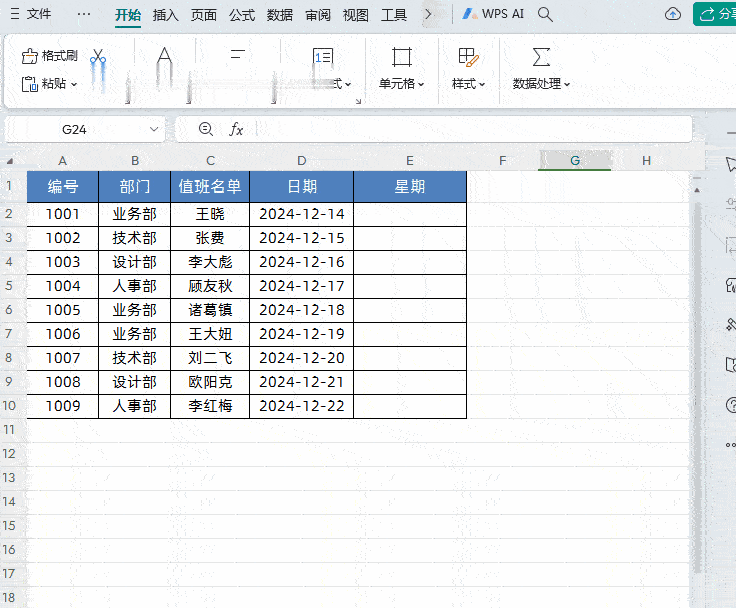Select column A header
This screenshot has height=608, width=736.
tap(62, 161)
